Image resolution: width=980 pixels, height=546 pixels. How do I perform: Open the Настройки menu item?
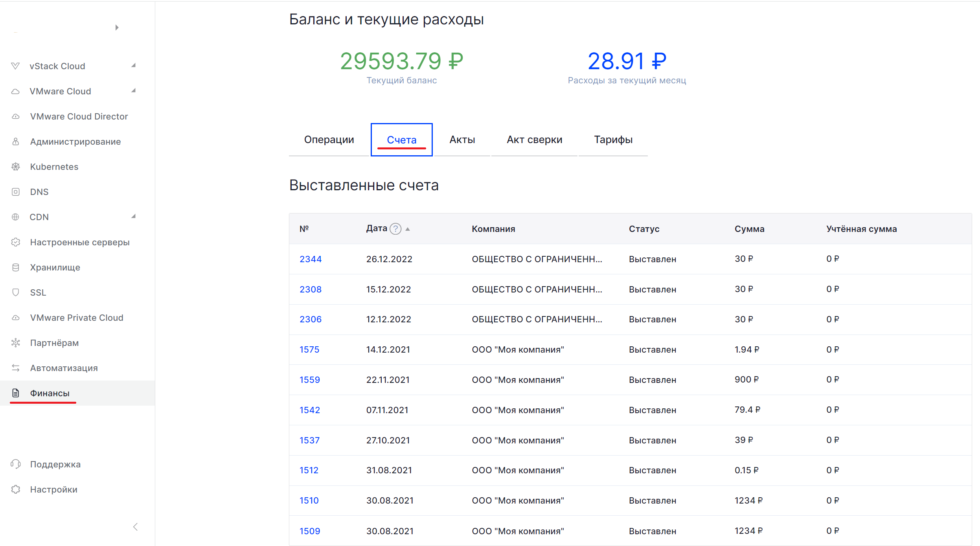54,489
